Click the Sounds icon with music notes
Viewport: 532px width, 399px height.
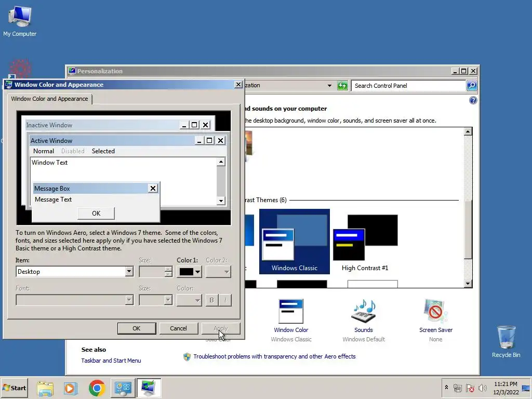363,311
